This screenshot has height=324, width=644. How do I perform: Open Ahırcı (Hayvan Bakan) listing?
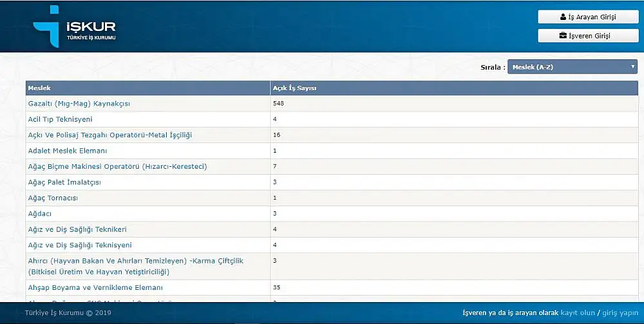pos(135,266)
